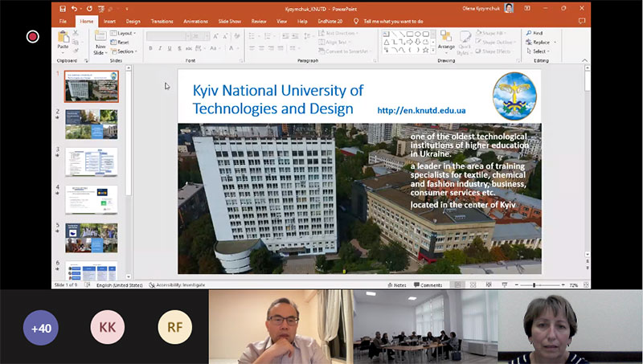This screenshot has height=364, width=643.
Task: Decrease font size with the small A icon
Action: point(225,36)
